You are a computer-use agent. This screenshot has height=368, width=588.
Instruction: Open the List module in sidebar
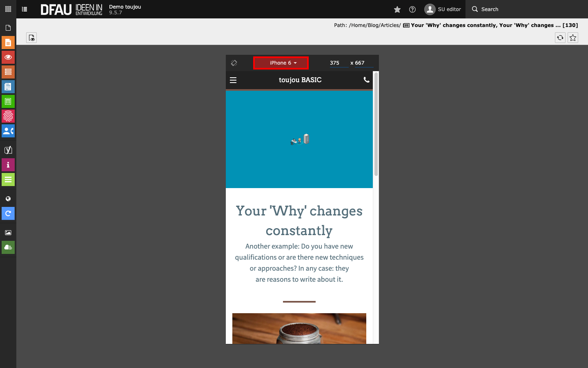8,72
